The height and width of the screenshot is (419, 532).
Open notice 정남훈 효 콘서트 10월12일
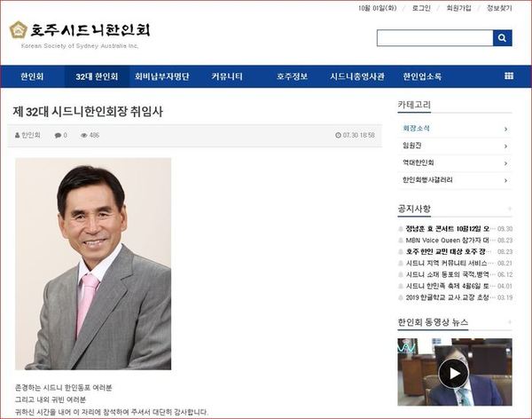[x=448, y=229]
